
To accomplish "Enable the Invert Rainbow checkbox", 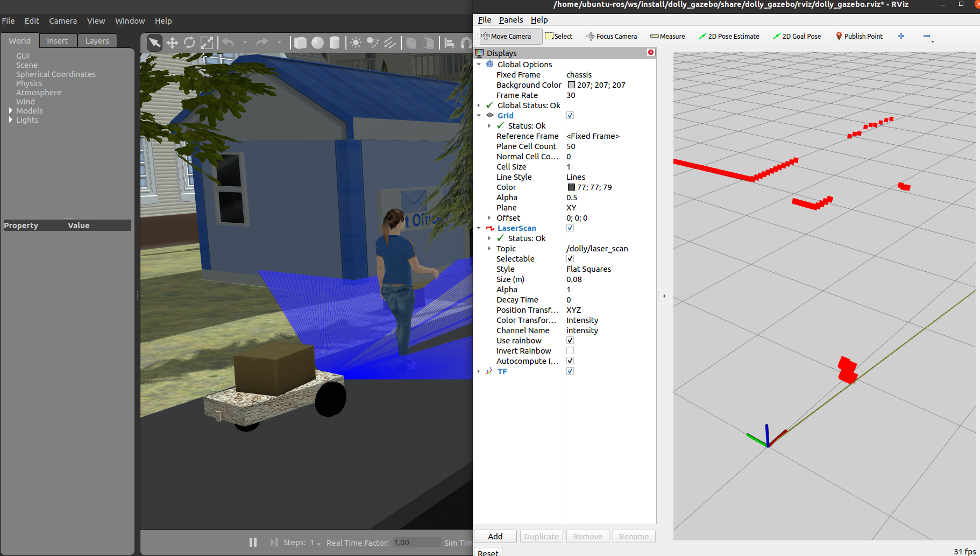I will coord(570,350).
